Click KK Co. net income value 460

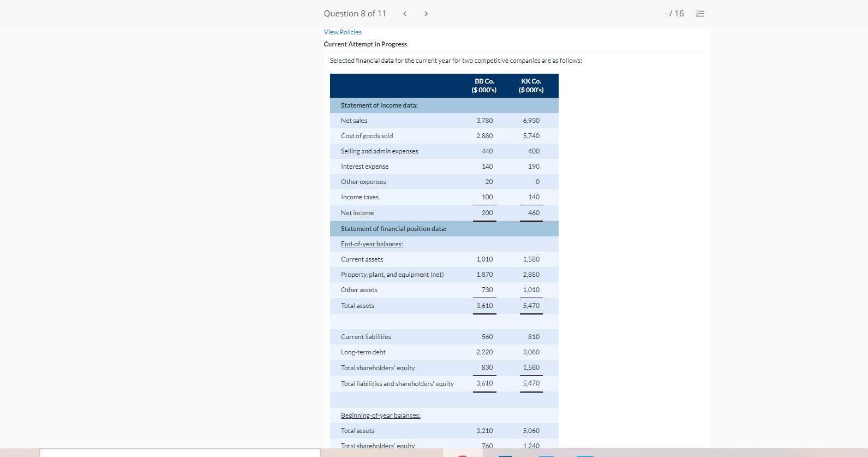coord(534,213)
